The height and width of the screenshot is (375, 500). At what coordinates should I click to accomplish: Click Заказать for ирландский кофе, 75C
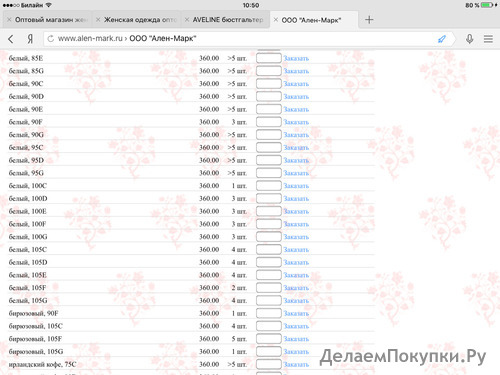point(296,365)
